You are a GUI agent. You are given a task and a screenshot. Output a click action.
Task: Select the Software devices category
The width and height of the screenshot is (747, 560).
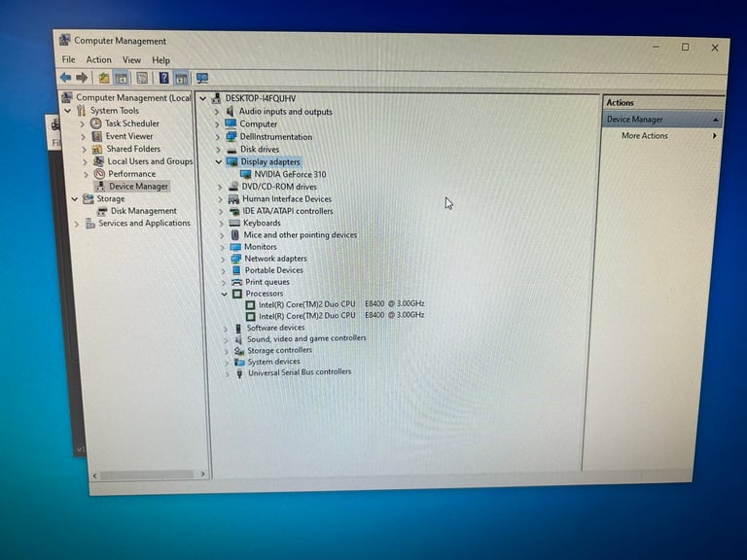(x=275, y=328)
